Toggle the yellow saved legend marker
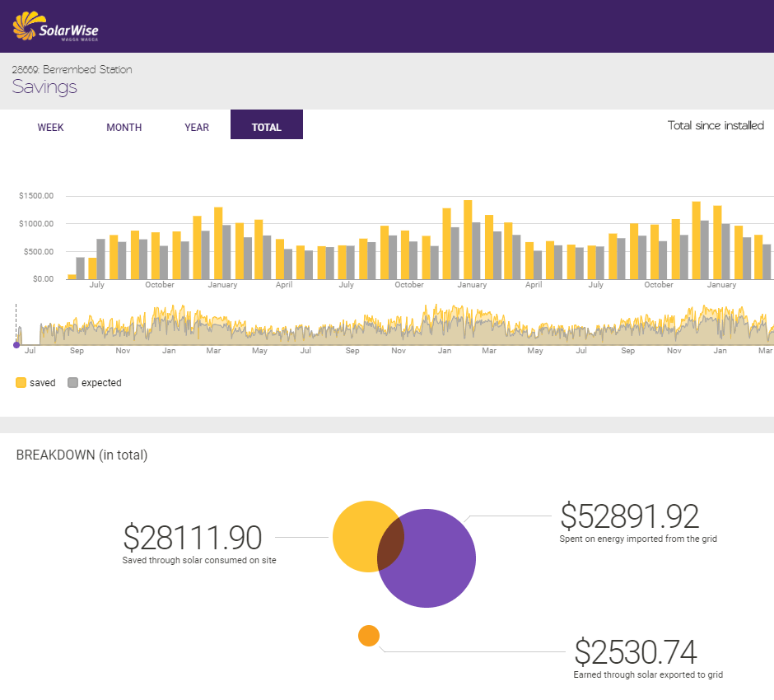 point(21,382)
